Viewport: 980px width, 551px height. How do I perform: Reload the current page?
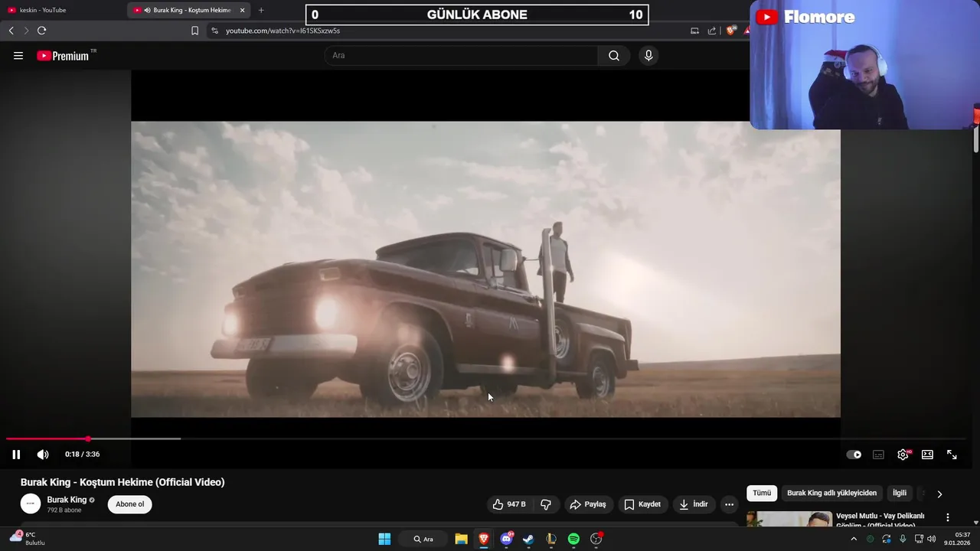pos(42,31)
